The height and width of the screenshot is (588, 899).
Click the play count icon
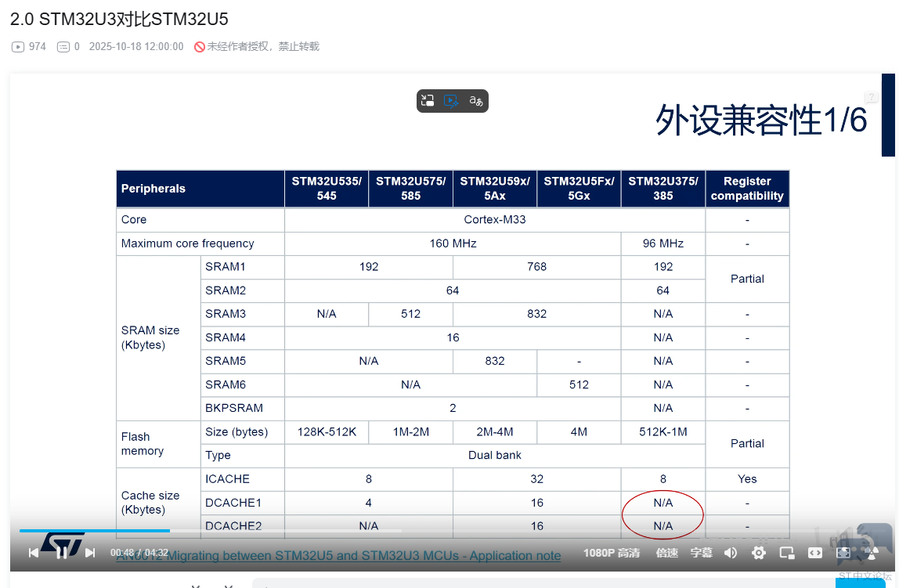pos(18,47)
